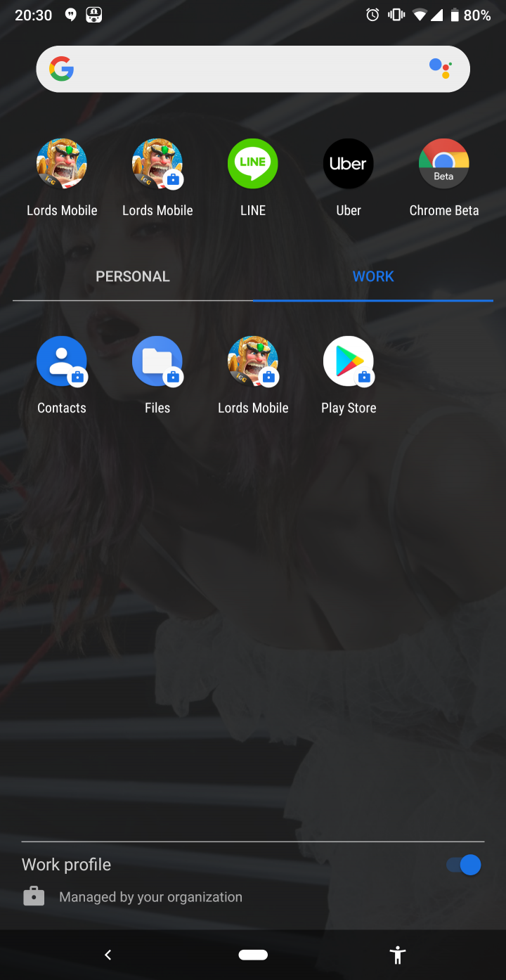This screenshot has width=506, height=980.
Task: Open the work Play Store
Action: (x=349, y=361)
